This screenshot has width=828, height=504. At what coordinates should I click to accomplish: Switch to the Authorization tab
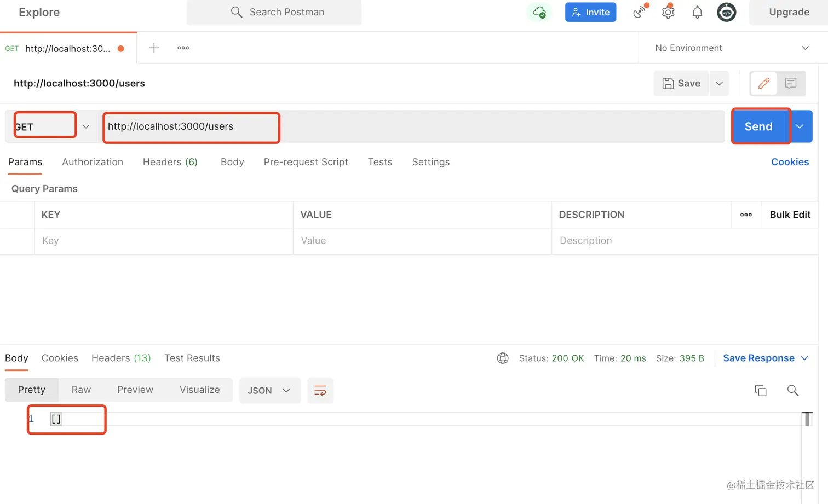[93, 162]
